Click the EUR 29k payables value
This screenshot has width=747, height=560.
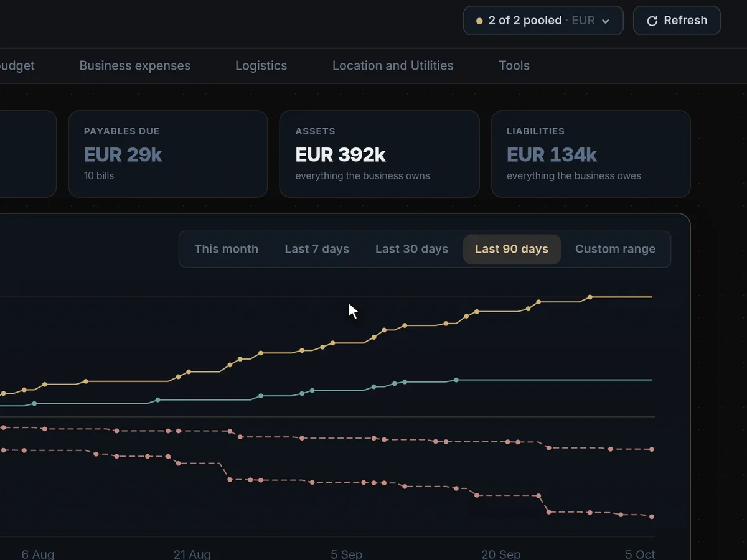[x=123, y=154]
